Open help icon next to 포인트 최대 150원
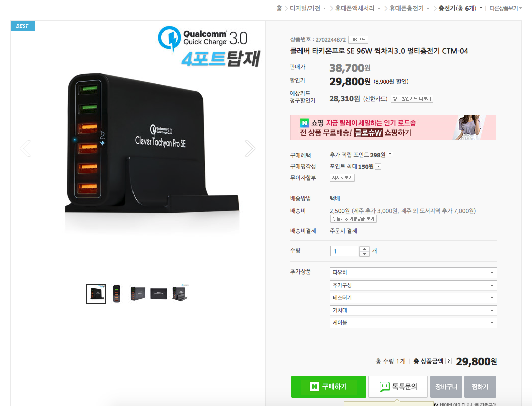The width and height of the screenshot is (532, 406). pos(378,167)
